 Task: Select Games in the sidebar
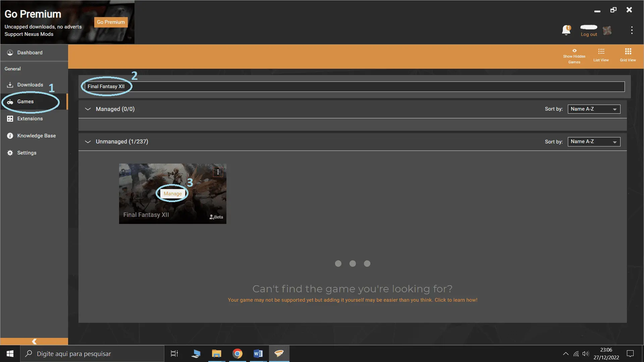point(34,102)
